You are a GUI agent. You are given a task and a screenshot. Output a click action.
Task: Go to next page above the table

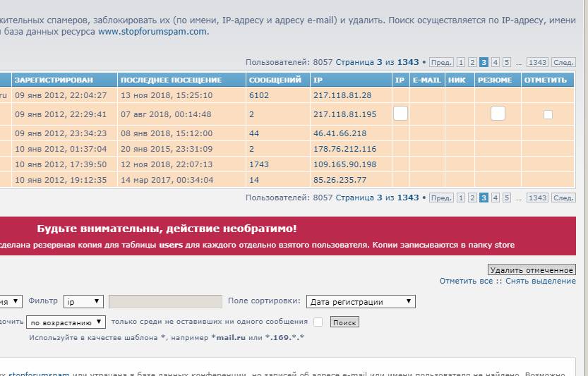coord(563,62)
